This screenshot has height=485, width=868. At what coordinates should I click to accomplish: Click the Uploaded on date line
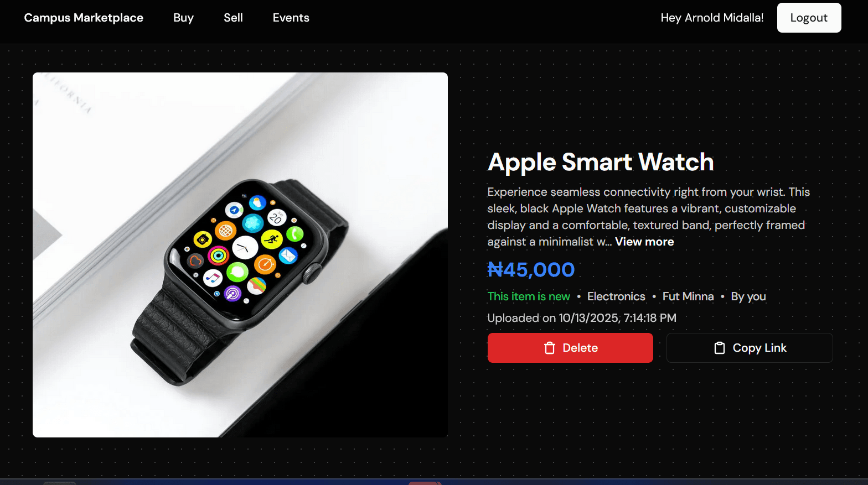click(x=582, y=318)
